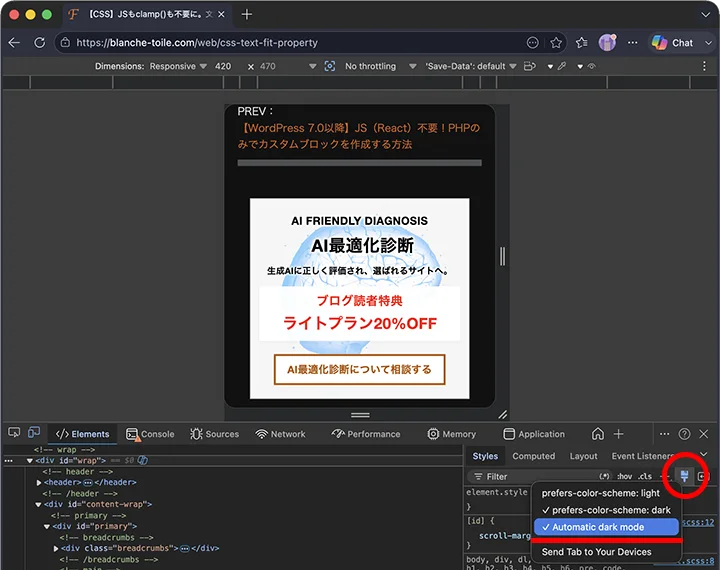Expand the div class="breadcrumbs" node
Image resolution: width=720 pixels, height=570 pixels.
tap(56, 549)
